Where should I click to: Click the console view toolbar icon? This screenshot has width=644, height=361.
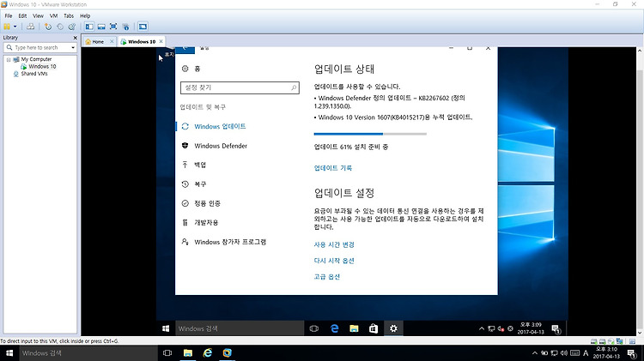[143, 27]
